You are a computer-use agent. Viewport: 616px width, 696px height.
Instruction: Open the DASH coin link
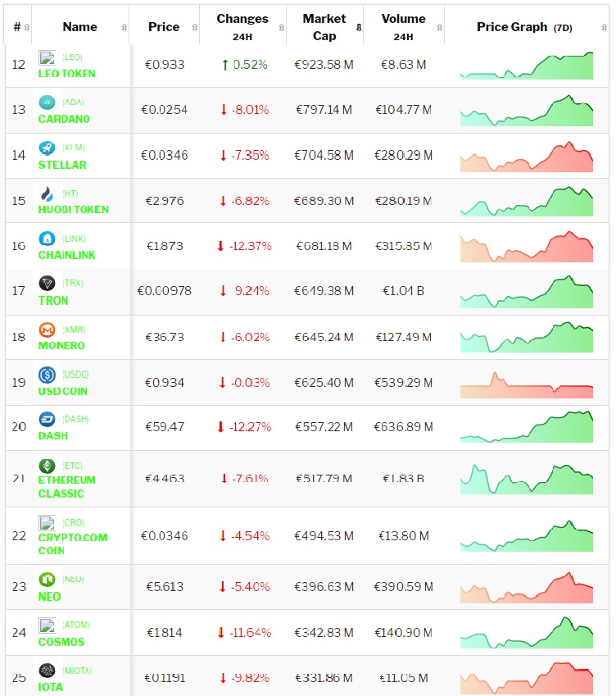pos(53,435)
